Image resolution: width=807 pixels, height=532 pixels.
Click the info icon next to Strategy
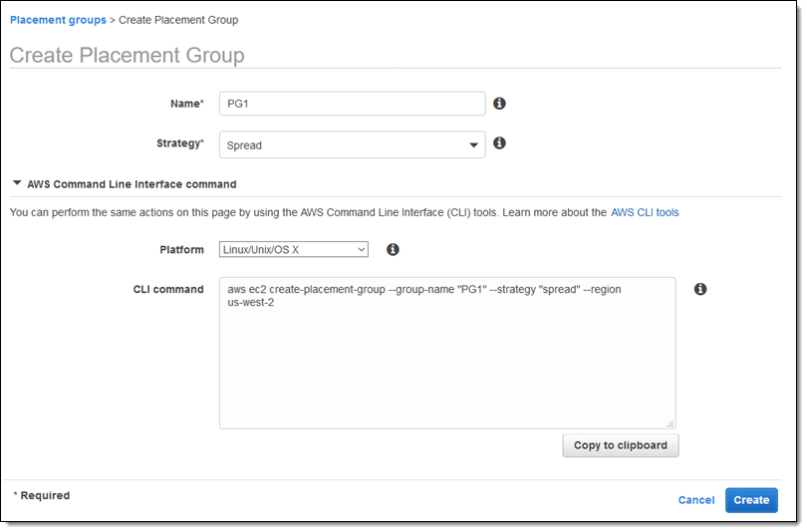point(500,143)
